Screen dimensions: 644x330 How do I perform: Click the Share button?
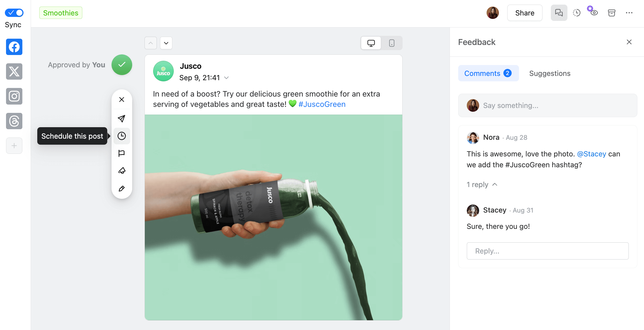[x=525, y=12]
